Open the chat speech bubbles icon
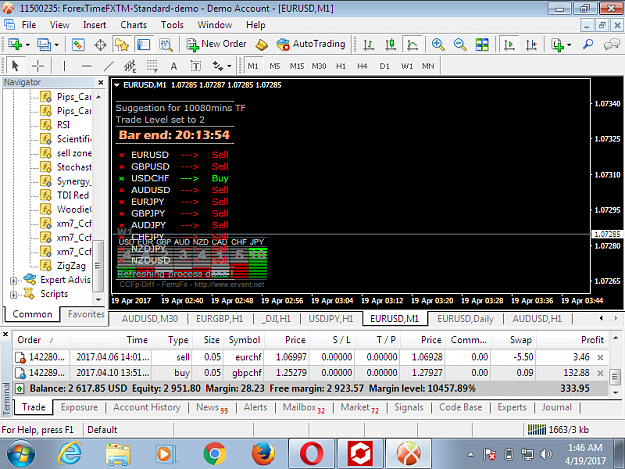Image resolution: width=625 pixels, height=469 pixels. pyautogui.click(x=611, y=44)
